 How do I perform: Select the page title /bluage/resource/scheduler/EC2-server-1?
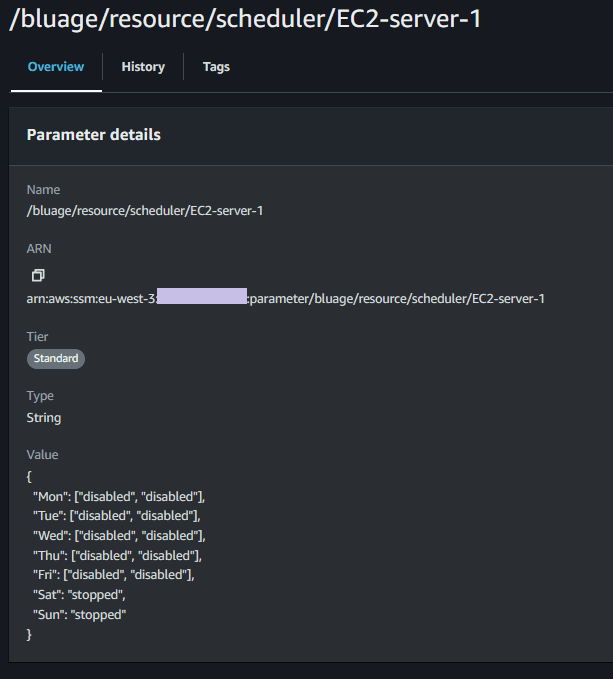click(245, 19)
